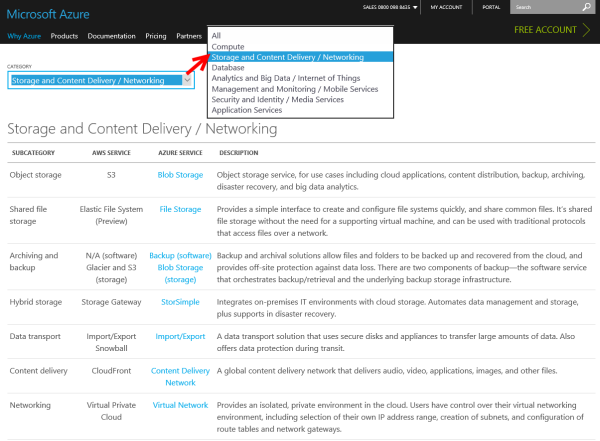Click 'Hybrid storage' subcategory cell
The height and width of the screenshot is (441, 600).
pos(36,302)
